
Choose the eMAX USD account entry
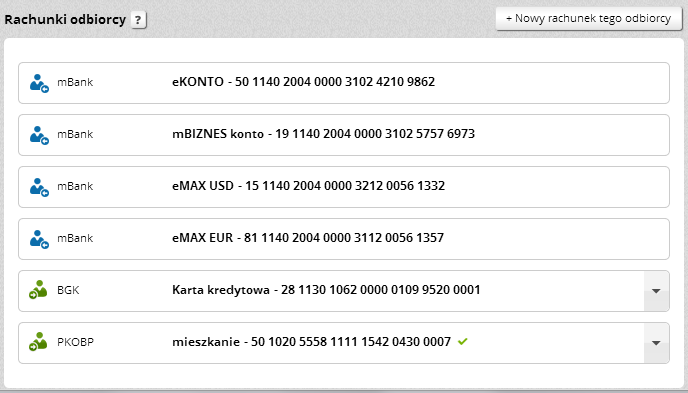coord(344,187)
